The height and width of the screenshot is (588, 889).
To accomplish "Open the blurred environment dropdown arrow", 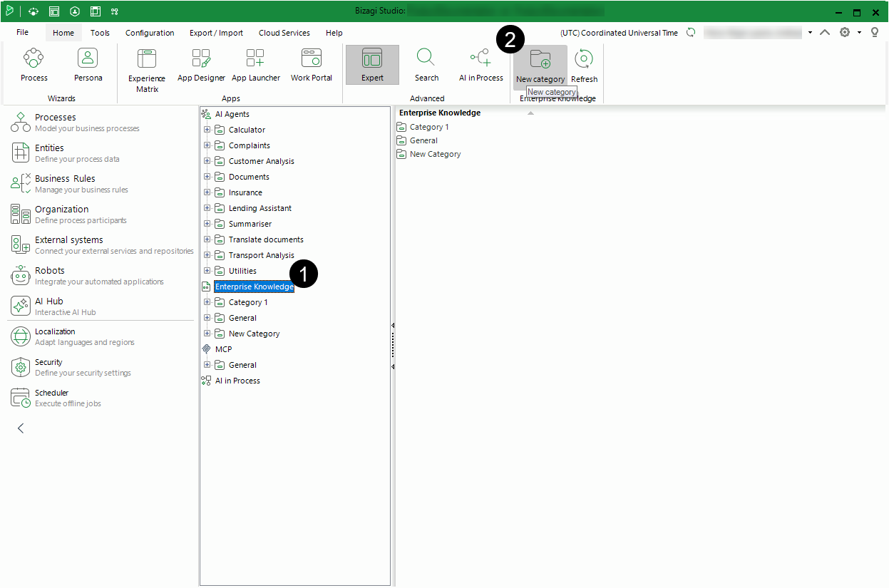I will tap(810, 33).
